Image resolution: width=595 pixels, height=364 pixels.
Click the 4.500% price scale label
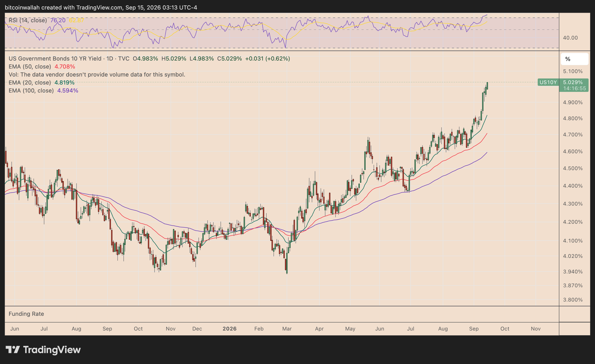pyautogui.click(x=573, y=168)
